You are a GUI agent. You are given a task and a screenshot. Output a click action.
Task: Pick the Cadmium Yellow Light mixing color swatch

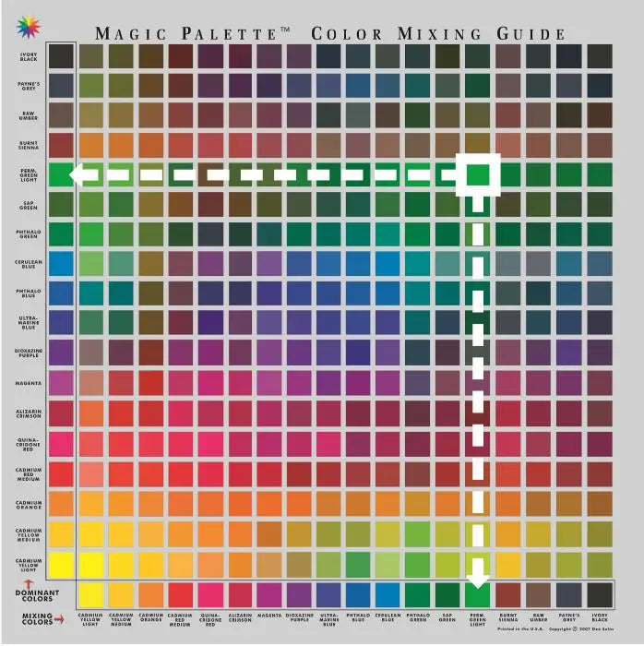click(x=91, y=595)
